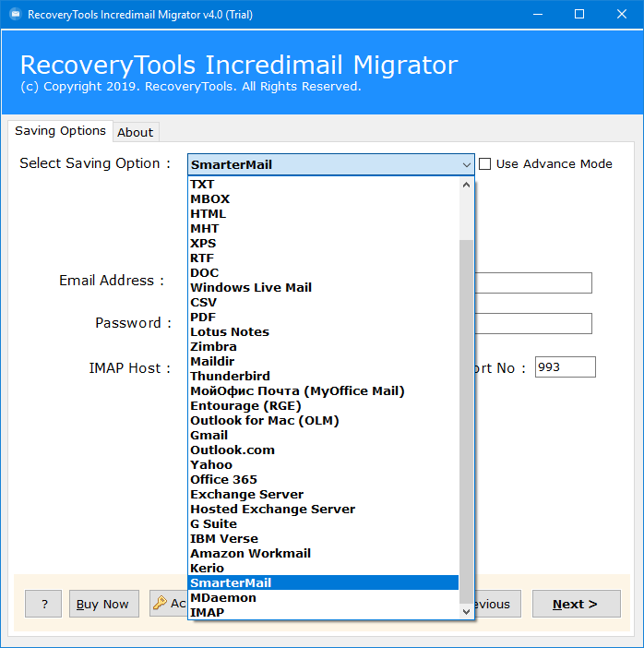Select Entourage (RGE) option
This screenshot has height=648, width=644.
324,405
